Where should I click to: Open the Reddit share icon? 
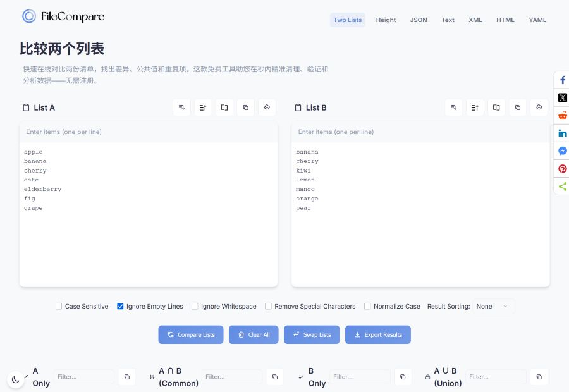point(562,115)
